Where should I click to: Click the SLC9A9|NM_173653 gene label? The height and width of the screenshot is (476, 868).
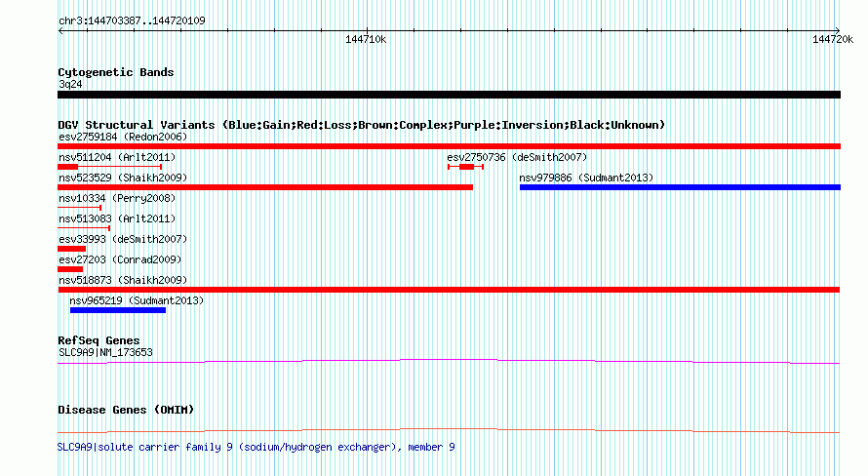pos(105,352)
